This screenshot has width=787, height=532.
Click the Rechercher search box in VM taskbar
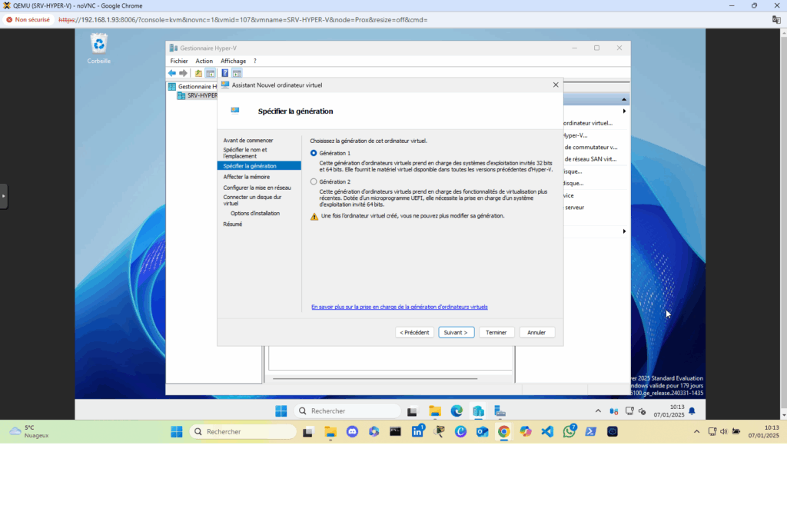click(x=347, y=411)
